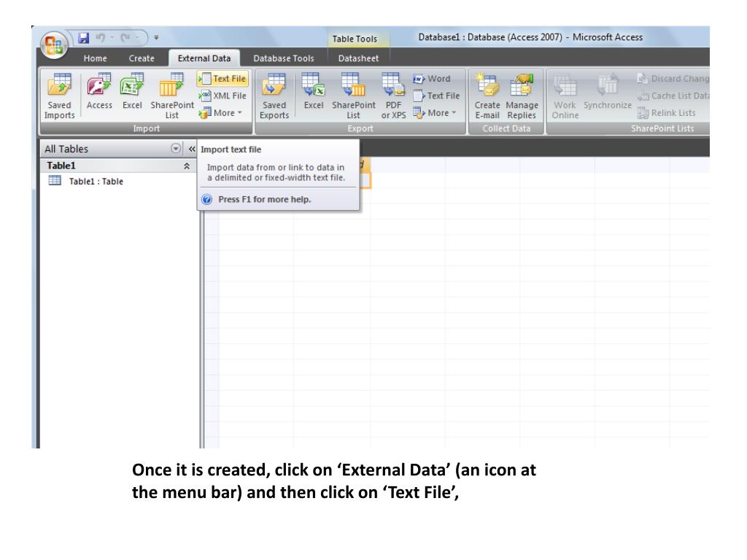747x560 pixels.
Task: Click the Redo arrow in Quick Access
Action: 125,38
